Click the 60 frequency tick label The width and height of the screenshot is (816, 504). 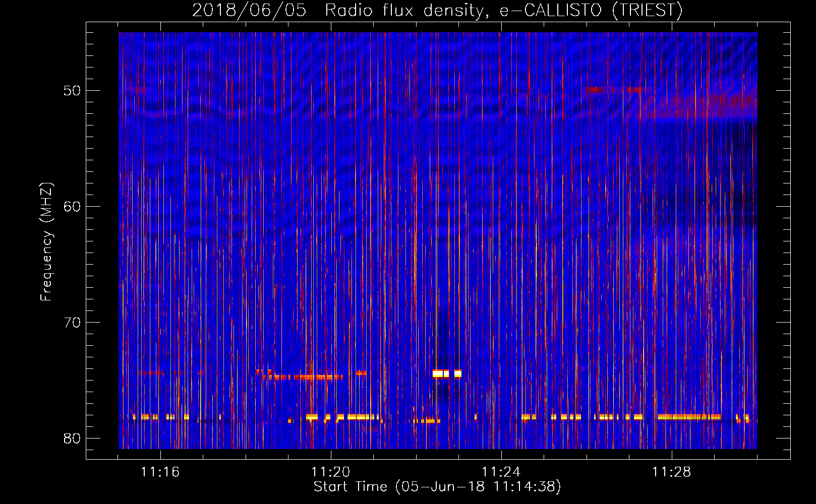(72, 207)
